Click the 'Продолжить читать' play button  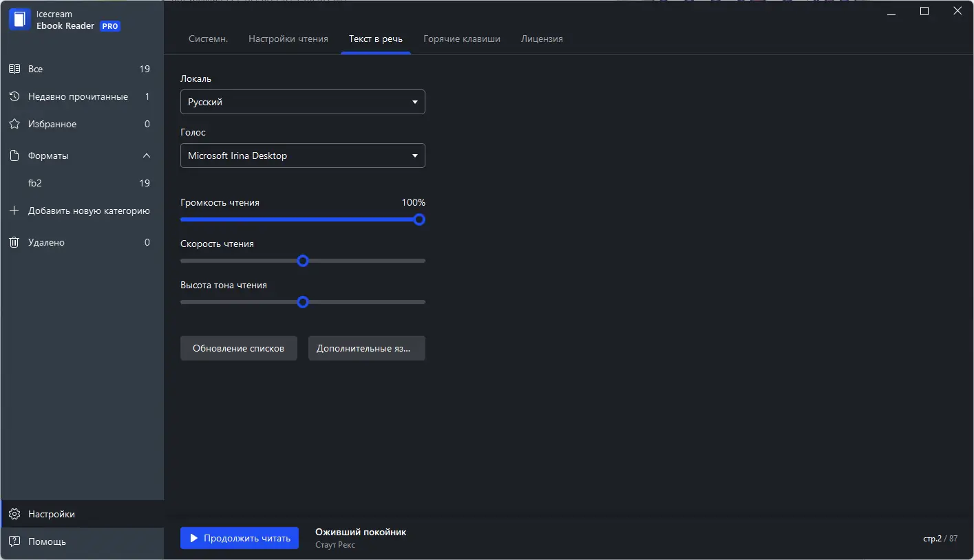240,538
